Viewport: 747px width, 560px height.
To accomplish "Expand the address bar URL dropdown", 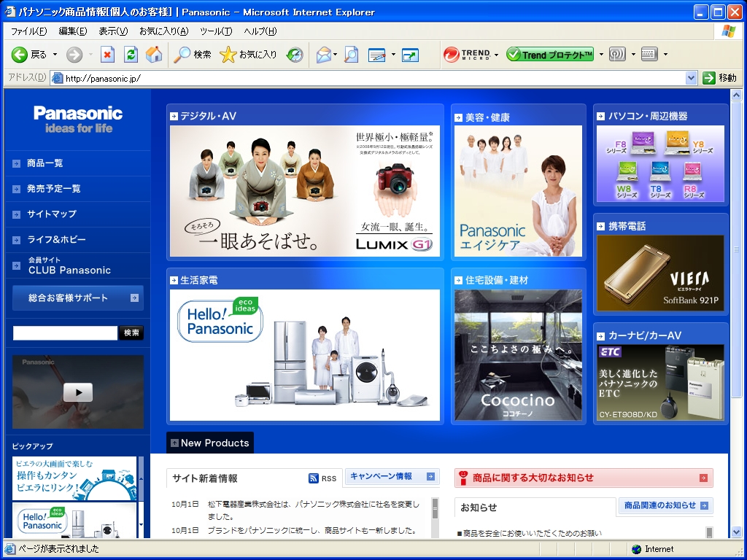I will click(x=692, y=78).
